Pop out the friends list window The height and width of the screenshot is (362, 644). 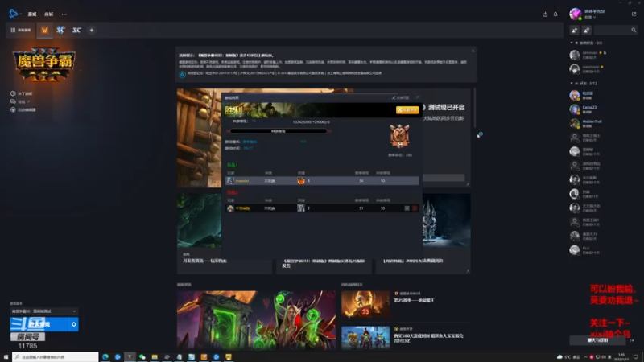pos(634,14)
